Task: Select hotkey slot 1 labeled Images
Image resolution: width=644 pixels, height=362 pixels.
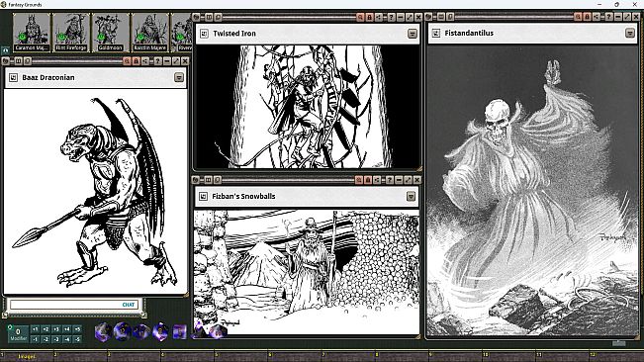Action: (x=27, y=356)
